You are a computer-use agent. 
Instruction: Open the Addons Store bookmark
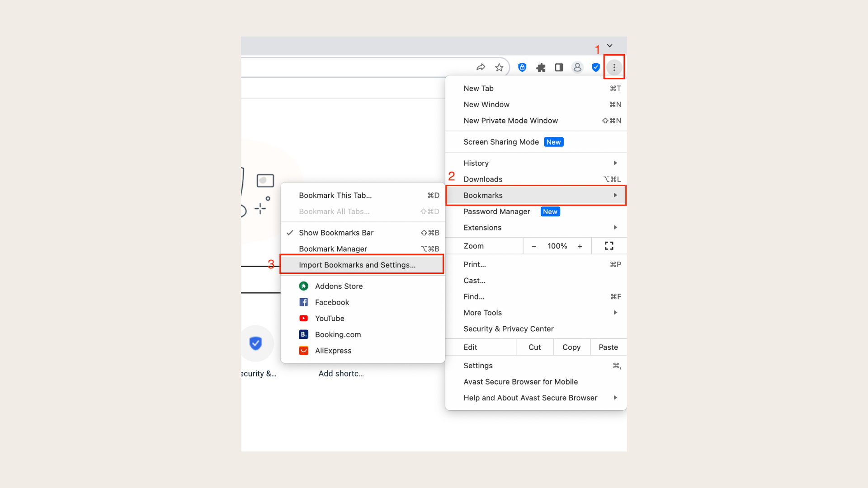click(363, 286)
